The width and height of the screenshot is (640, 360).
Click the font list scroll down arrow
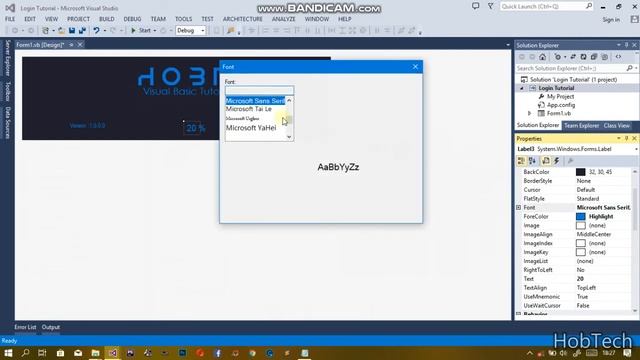[289, 137]
